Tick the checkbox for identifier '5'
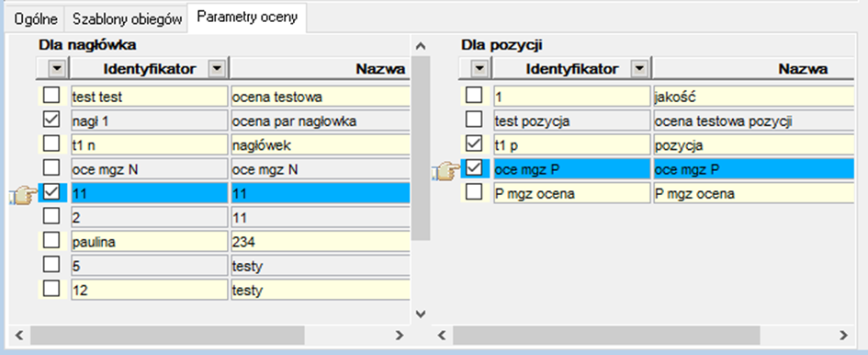 click(x=51, y=265)
